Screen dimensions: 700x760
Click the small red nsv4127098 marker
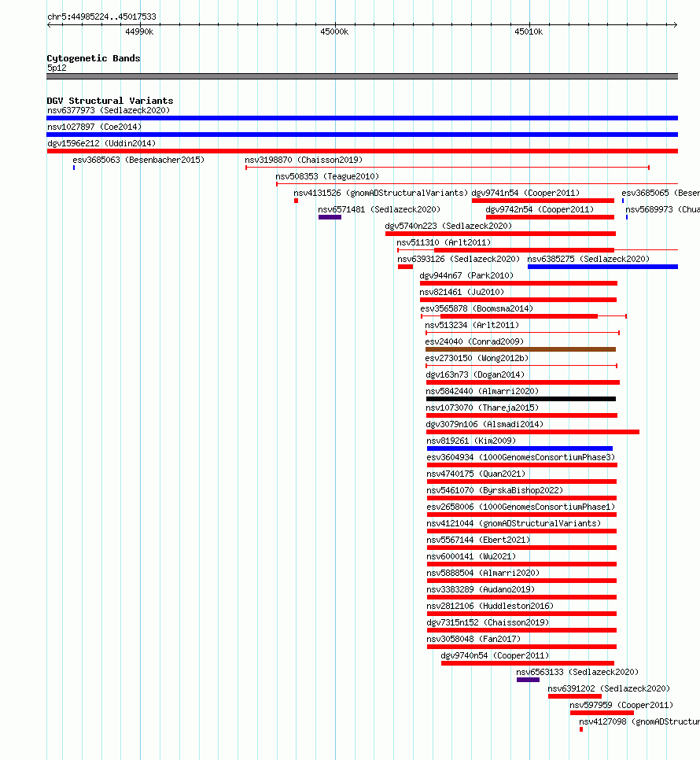tap(581, 729)
